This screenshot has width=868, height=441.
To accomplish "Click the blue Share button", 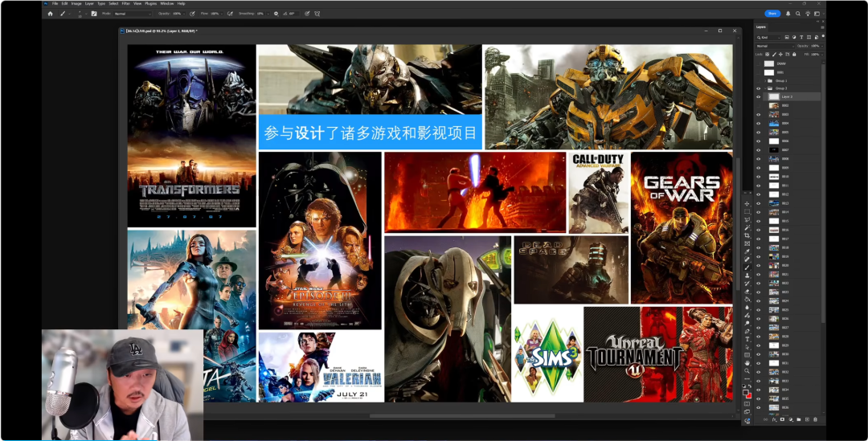I will point(772,14).
